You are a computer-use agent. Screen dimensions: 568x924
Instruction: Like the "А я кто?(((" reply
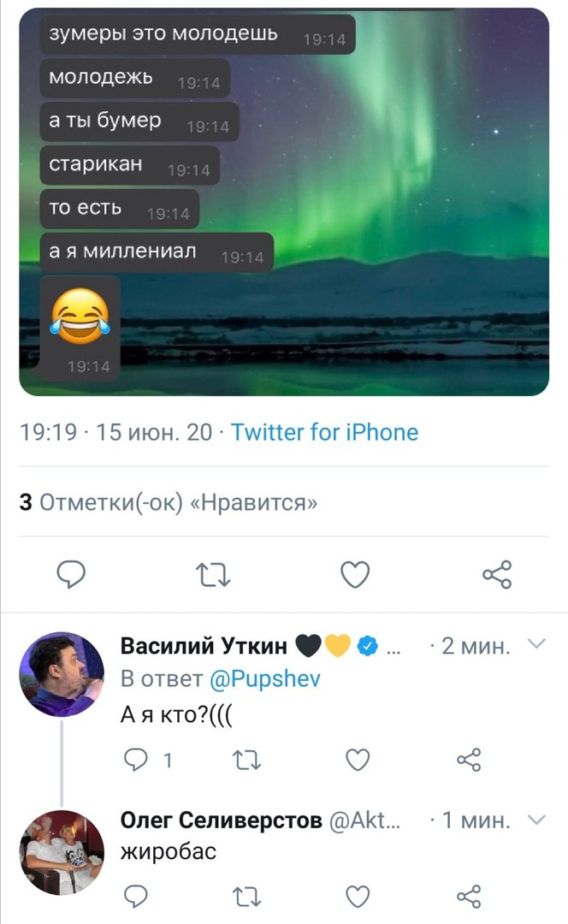[358, 759]
